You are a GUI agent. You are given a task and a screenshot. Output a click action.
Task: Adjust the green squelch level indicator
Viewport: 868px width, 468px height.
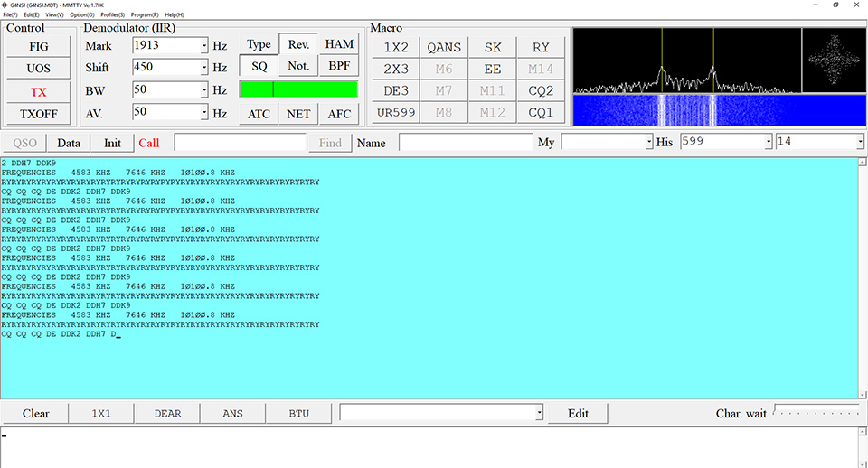[x=298, y=89]
